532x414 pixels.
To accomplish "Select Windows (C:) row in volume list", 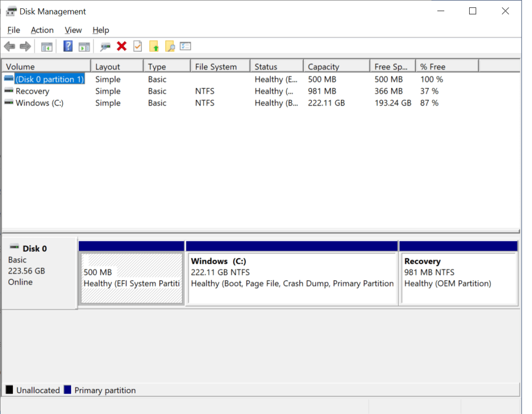I will click(39, 103).
